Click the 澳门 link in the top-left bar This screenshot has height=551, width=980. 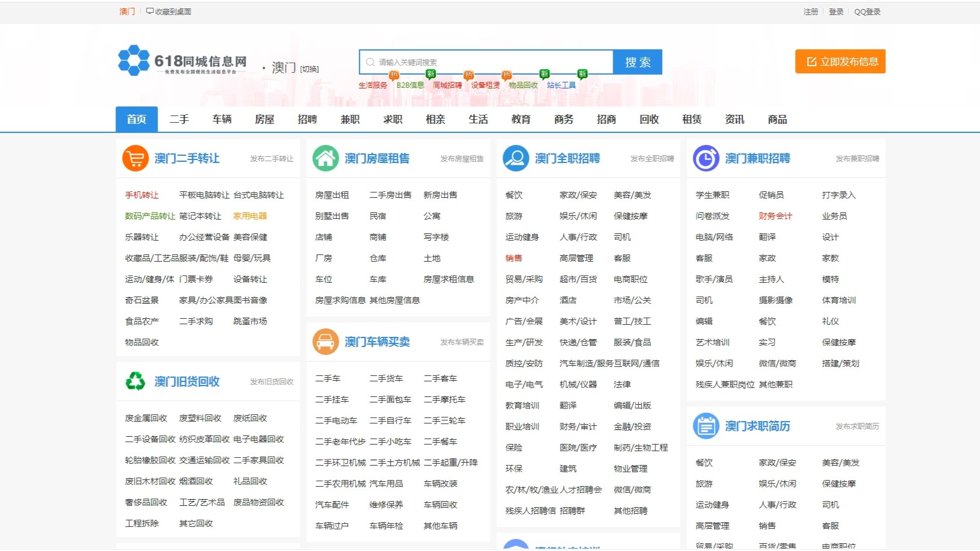(127, 11)
